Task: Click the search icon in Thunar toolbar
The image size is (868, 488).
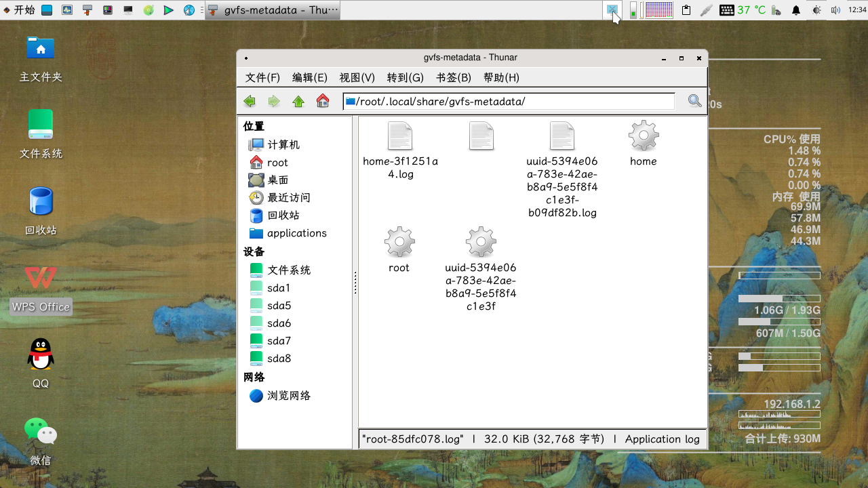Action: point(694,100)
